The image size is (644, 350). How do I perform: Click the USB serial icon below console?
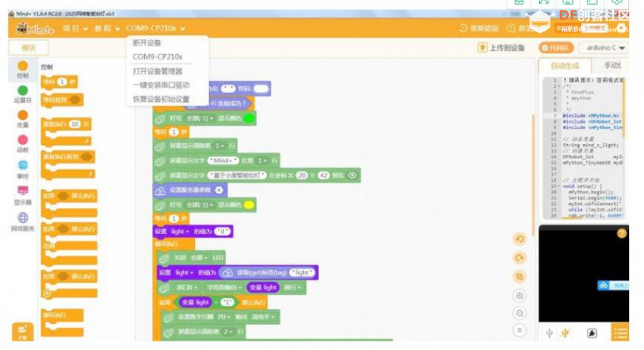coord(549,334)
